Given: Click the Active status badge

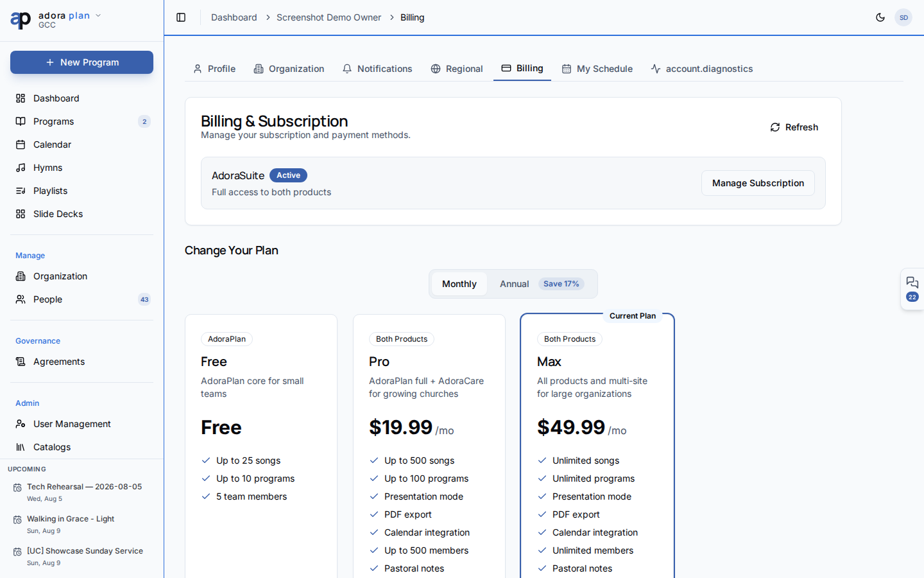Looking at the screenshot, I should [288, 175].
